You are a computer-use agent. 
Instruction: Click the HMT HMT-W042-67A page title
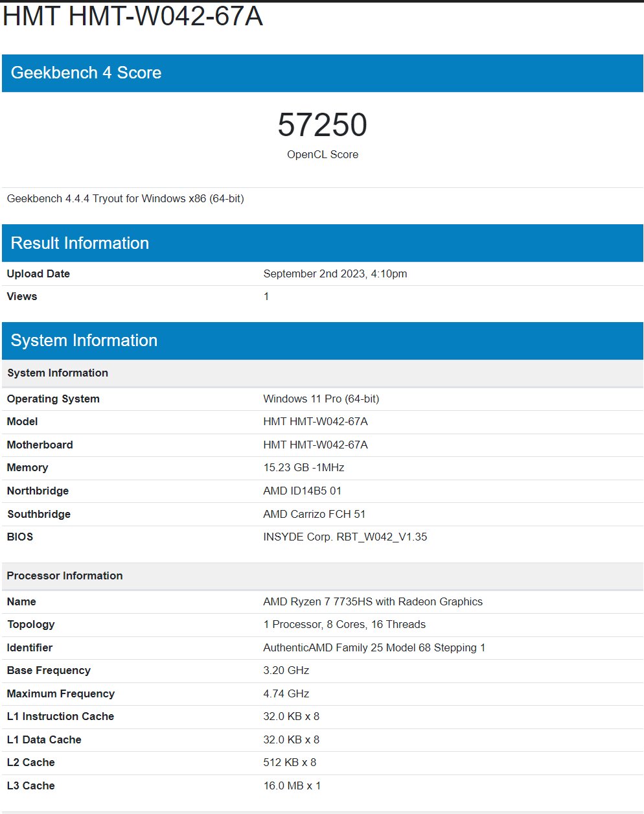pos(133,17)
